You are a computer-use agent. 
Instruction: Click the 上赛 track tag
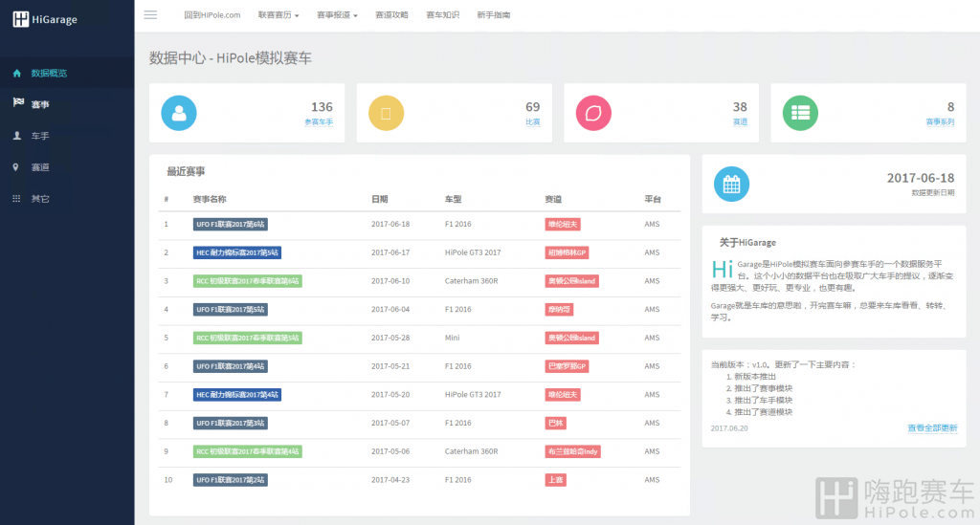(556, 480)
